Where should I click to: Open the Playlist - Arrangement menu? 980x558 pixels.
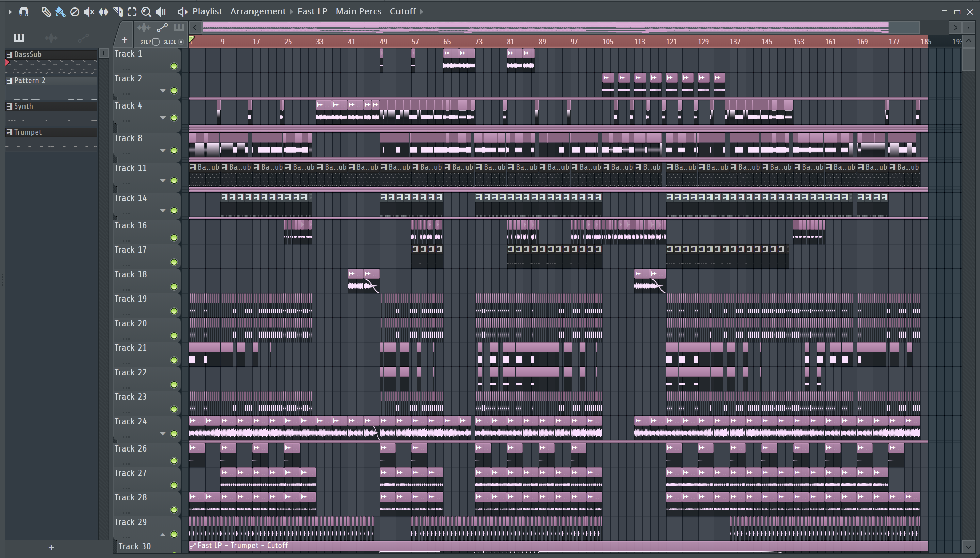point(239,12)
